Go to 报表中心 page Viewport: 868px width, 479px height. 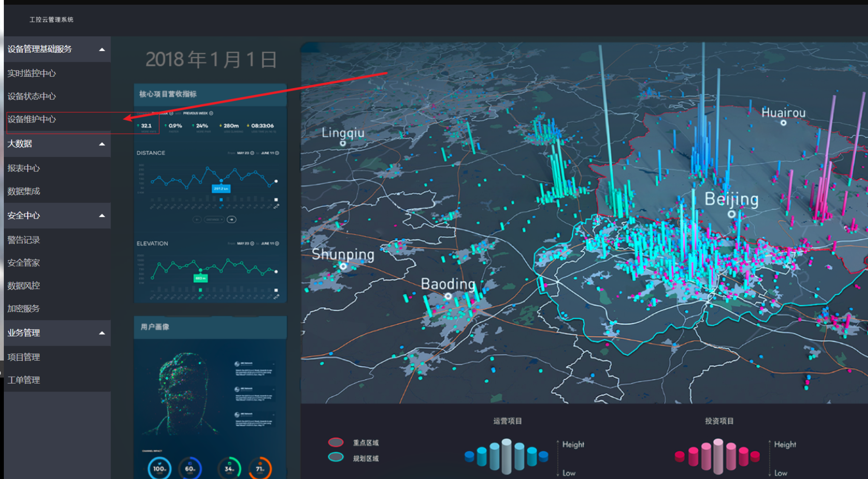pos(24,168)
